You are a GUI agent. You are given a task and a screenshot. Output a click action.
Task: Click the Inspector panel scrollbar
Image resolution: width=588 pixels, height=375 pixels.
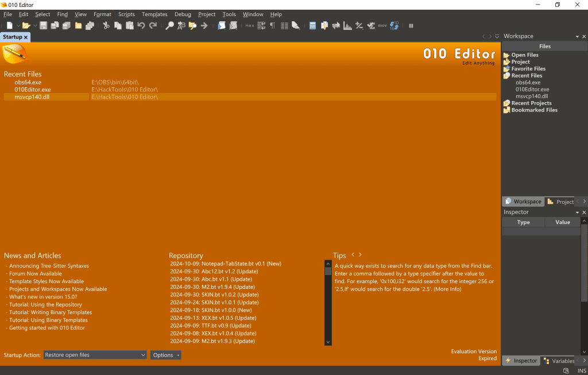click(584, 262)
